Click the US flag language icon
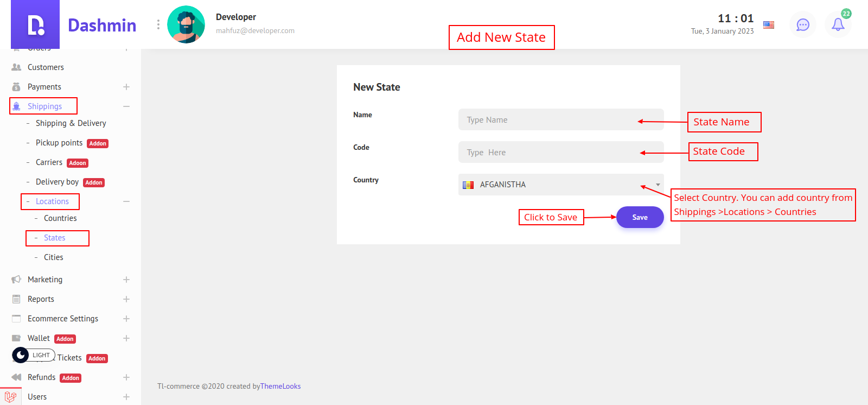 [768, 24]
